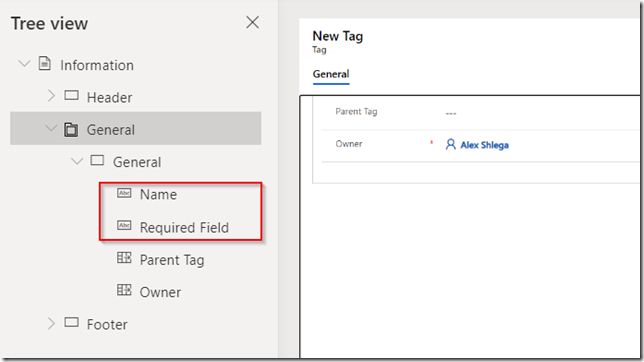
Task: Click the Parent Tag empty value field
Action: click(x=451, y=113)
